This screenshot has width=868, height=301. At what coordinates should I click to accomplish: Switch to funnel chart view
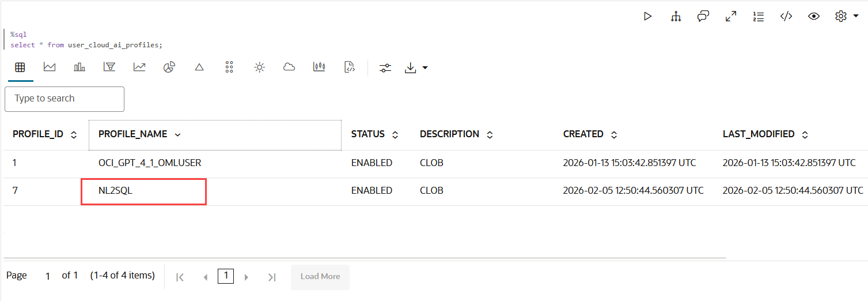click(109, 67)
